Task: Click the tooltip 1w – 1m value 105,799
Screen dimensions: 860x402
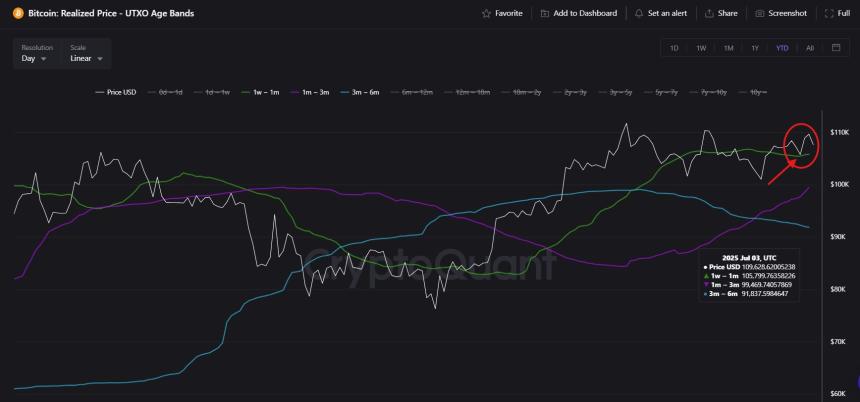Action: [x=769, y=275]
